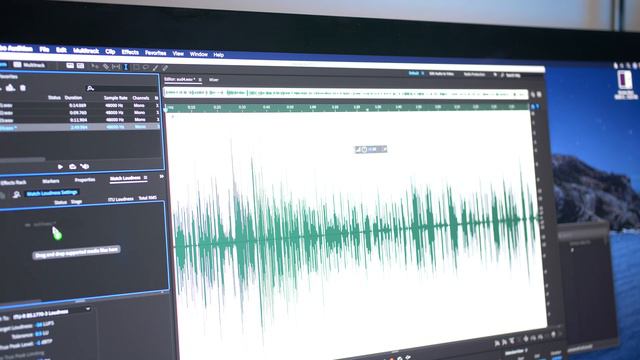Toggle the spectral frequency display
Screen dimensions: 640x360
point(70,65)
